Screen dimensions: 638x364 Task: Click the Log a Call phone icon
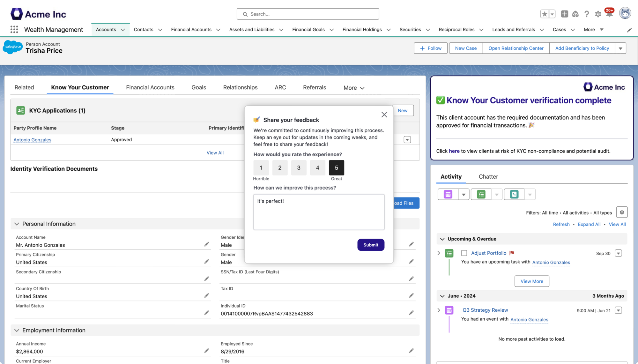514,194
